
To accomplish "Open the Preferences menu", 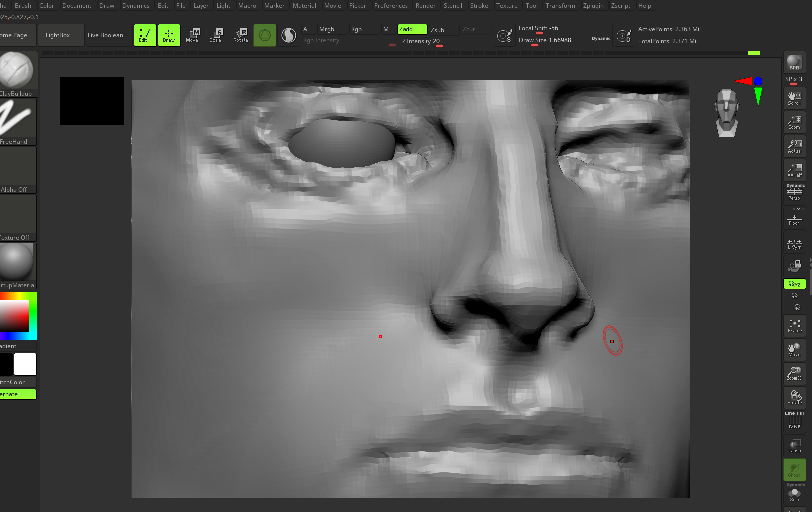I will point(391,6).
